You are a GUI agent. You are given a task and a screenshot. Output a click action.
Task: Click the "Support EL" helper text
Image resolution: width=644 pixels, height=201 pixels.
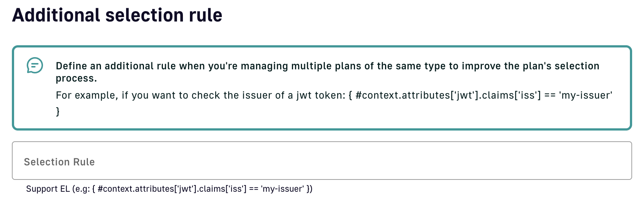(48, 189)
